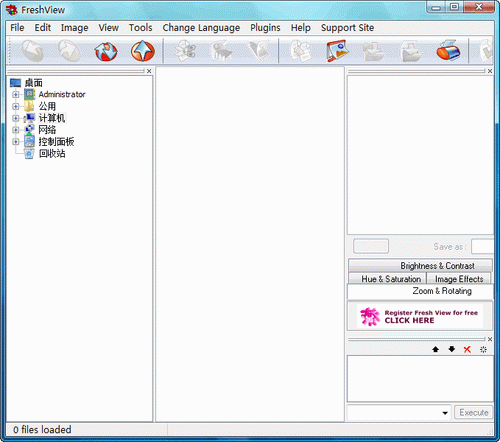Open the Change Language menu
This screenshot has height=442, width=500.
[x=201, y=28]
